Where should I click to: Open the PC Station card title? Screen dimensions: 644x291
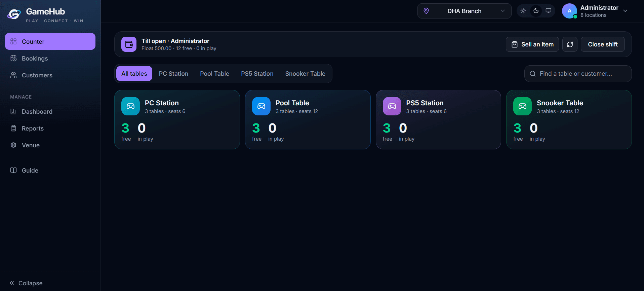[162, 103]
